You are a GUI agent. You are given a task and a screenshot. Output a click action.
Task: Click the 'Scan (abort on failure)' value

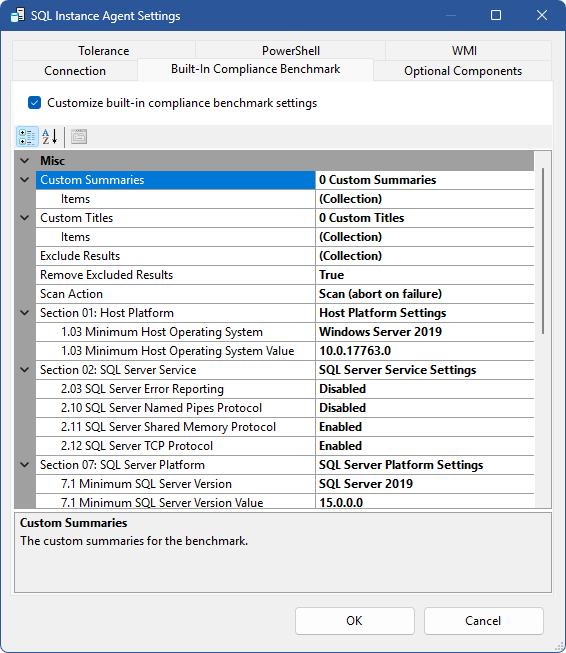tap(425, 294)
